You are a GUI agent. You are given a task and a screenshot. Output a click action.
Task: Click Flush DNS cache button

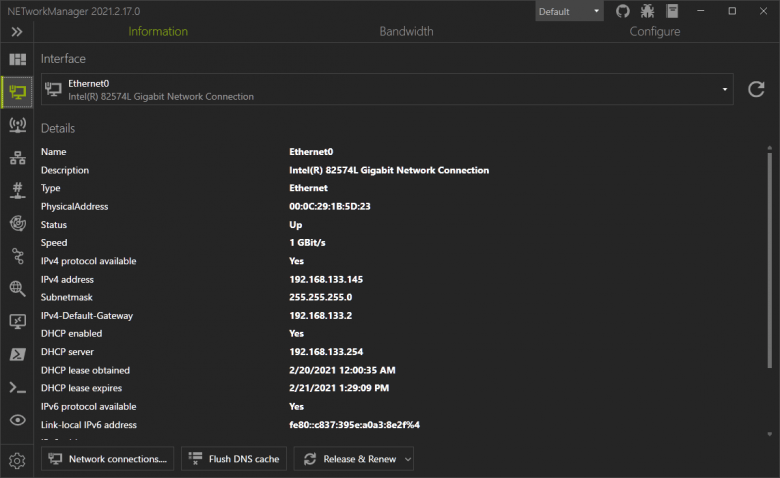pos(234,459)
